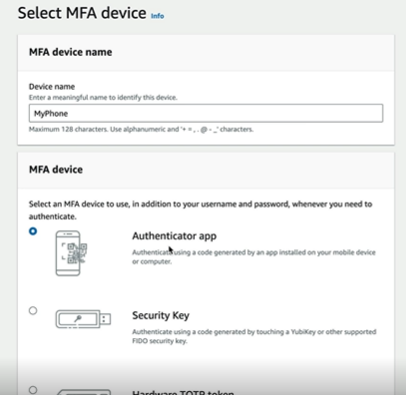
Task: Open the Info link beside Select MFA device
Action: tap(157, 16)
